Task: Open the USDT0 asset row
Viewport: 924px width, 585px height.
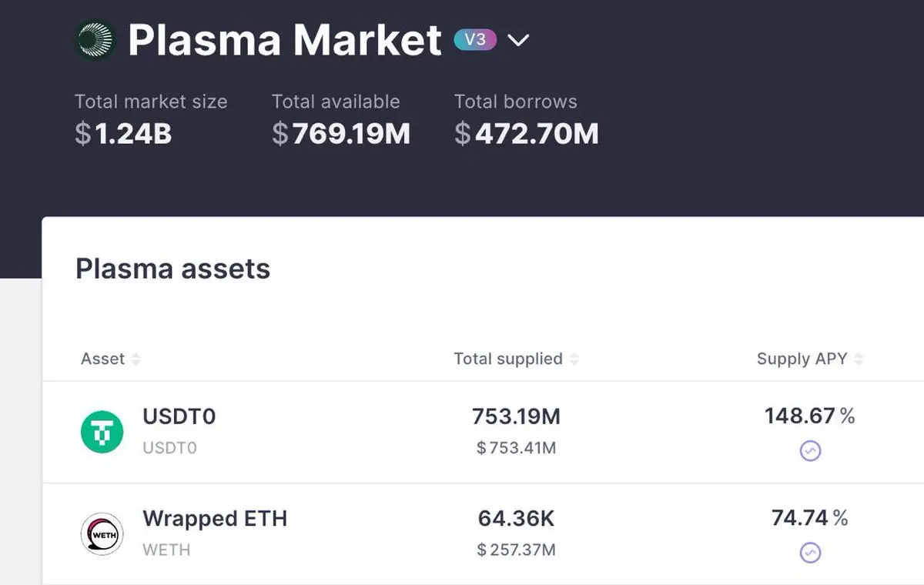Action: tap(179, 416)
